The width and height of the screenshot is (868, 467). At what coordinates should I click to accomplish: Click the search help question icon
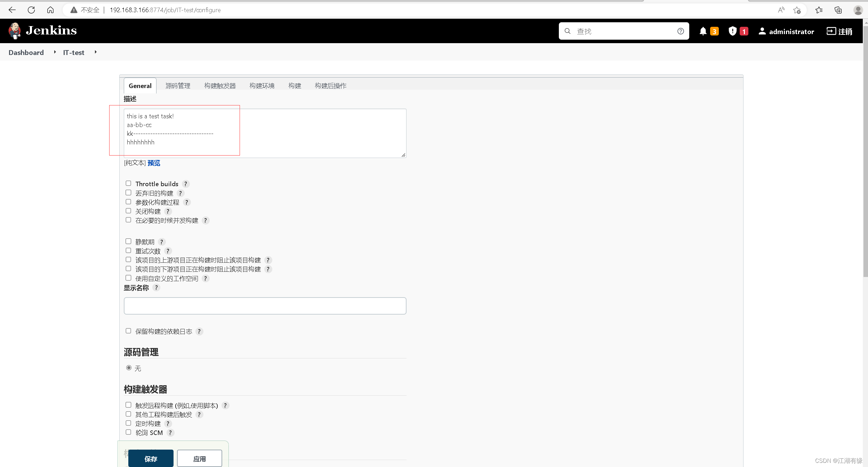pos(681,31)
